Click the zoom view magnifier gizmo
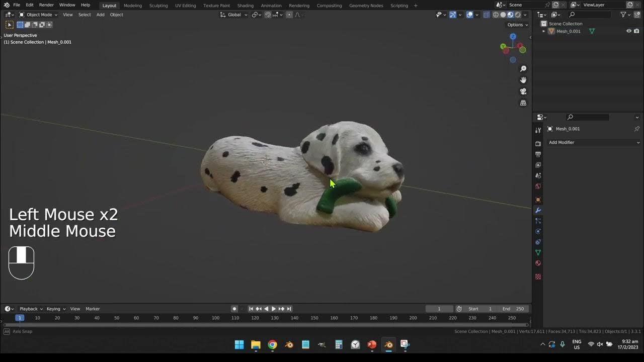This screenshot has height=362, width=644. tap(523, 69)
